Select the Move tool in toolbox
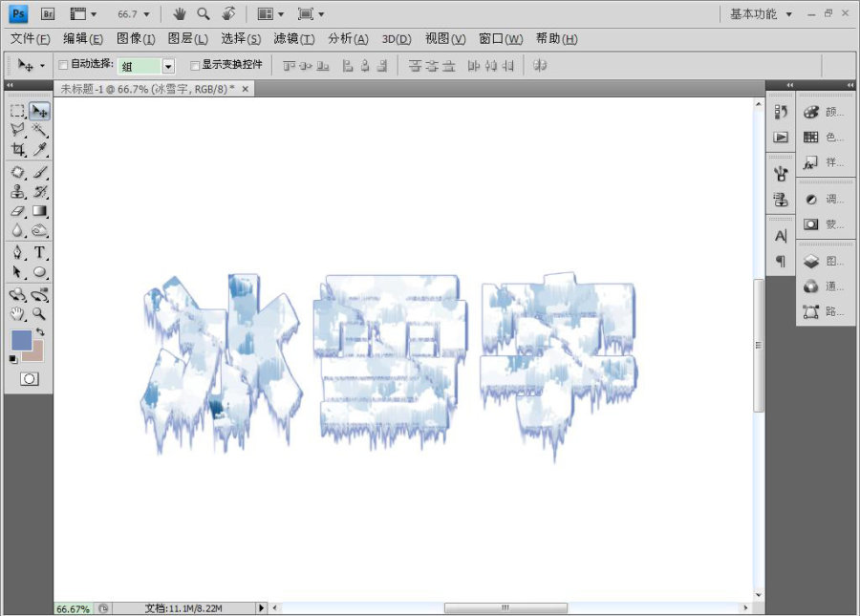Viewport: 860px width, 616px height. click(x=39, y=111)
